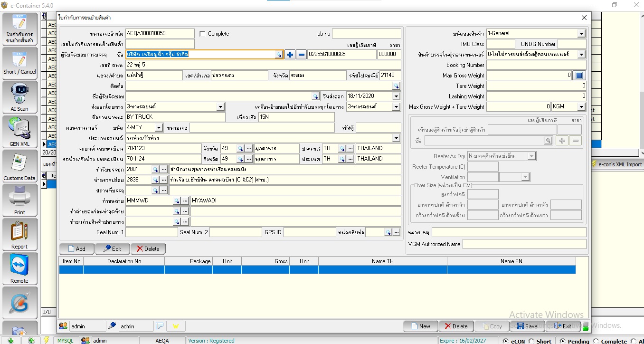The image size is (644, 344).
Task: Click the Save button
Action: 527,326
